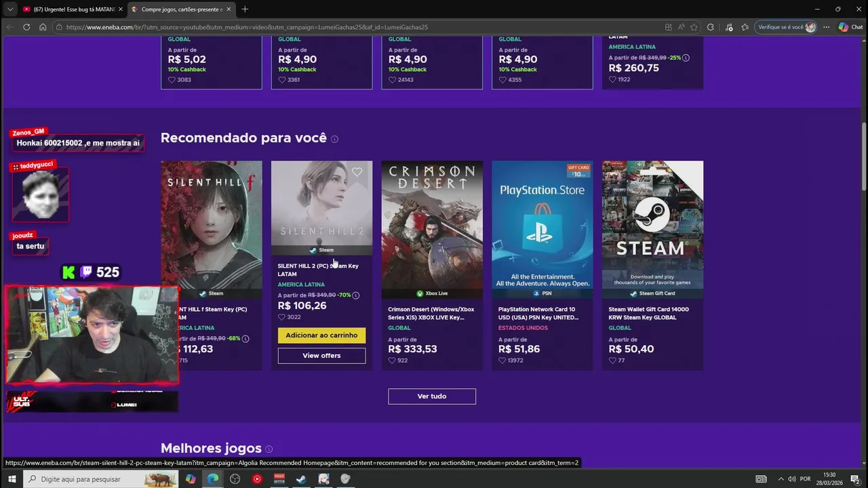Click info icon beside Silent Hill 2 -70% discount
The height and width of the screenshot is (488, 868).
pos(356,296)
